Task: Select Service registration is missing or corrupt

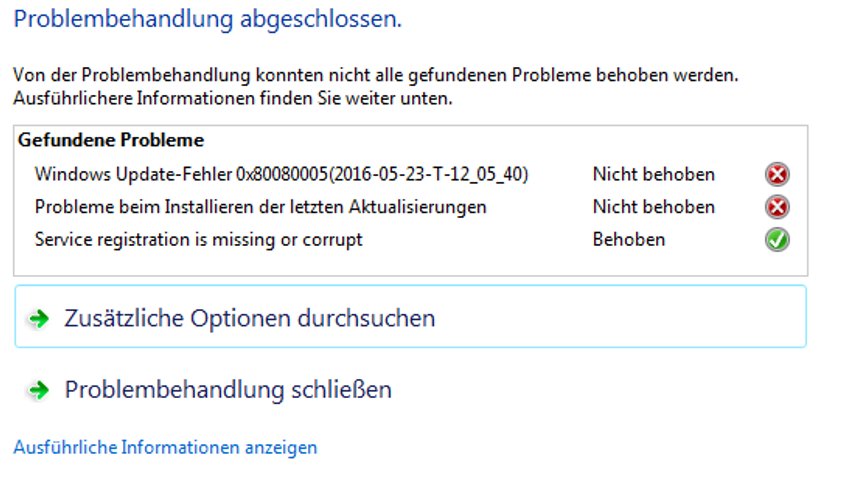Action: tap(198, 240)
